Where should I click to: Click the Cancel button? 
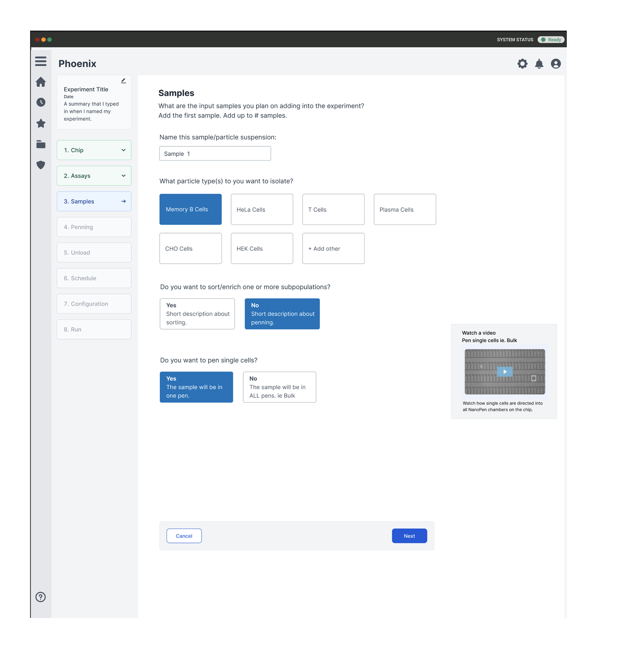click(x=184, y=536)
